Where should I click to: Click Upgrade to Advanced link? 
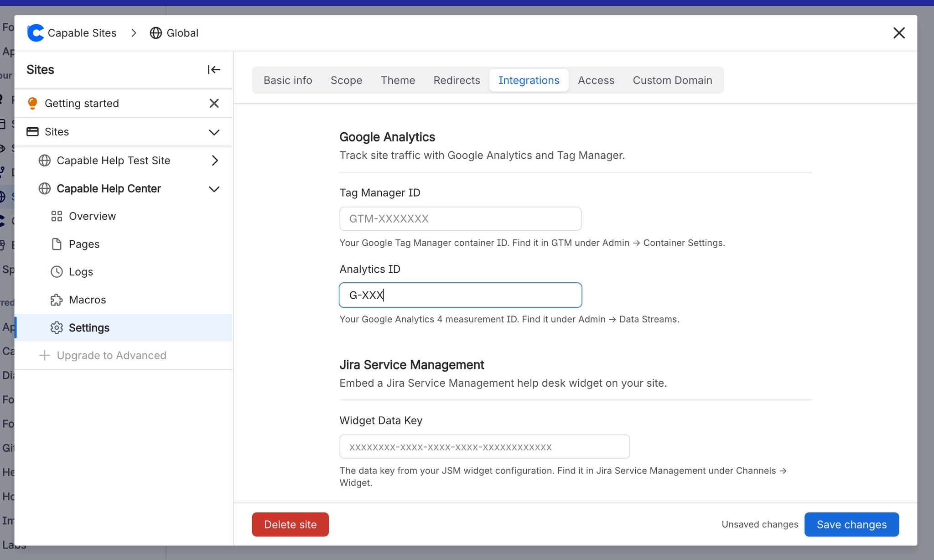112,355
